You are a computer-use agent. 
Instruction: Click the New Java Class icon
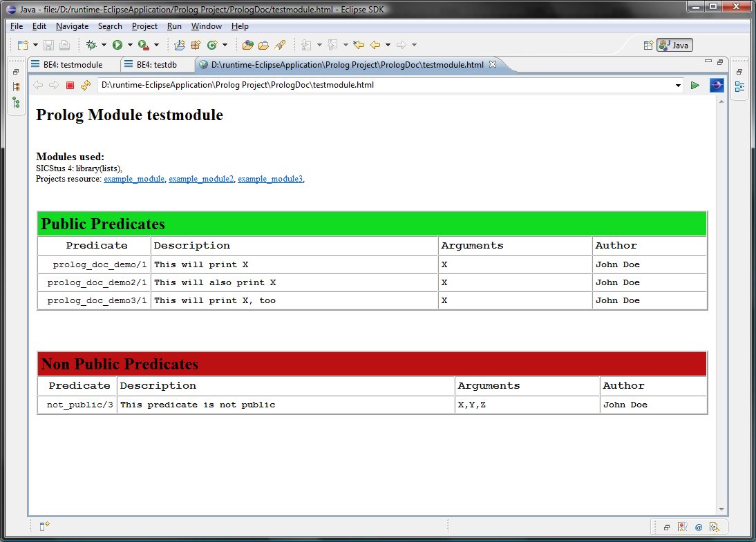[212, 45]
